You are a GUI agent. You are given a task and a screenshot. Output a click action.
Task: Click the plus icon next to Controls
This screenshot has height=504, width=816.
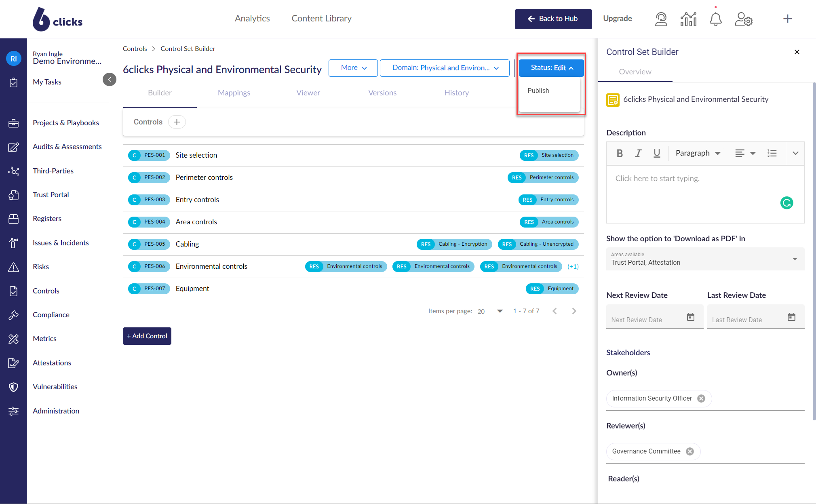coord(177,122)
